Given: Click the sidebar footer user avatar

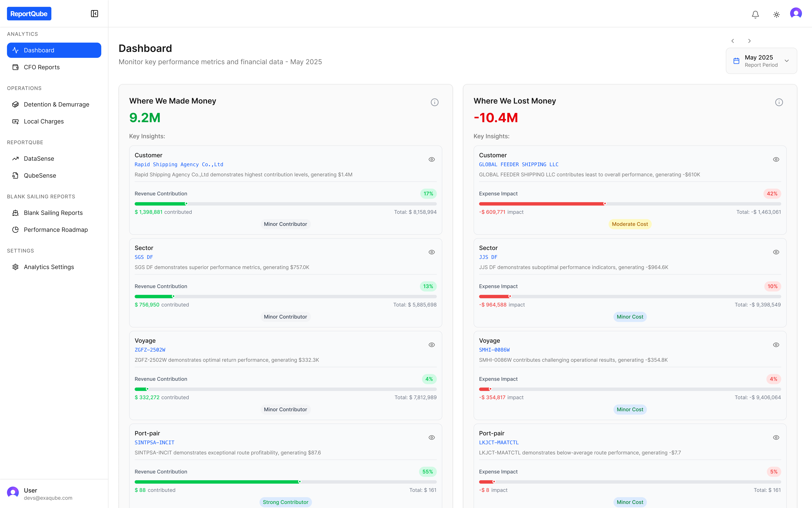Looking at the screenshot, I should click(13, 493).
